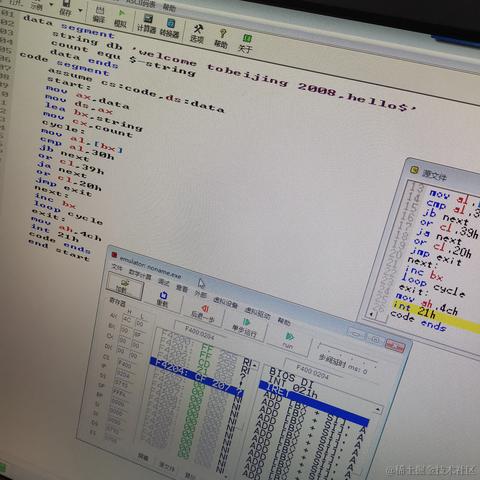Click the disassembly list scroll up arrow
Viewport: 480px width, 480px height.
click(377, 409)
